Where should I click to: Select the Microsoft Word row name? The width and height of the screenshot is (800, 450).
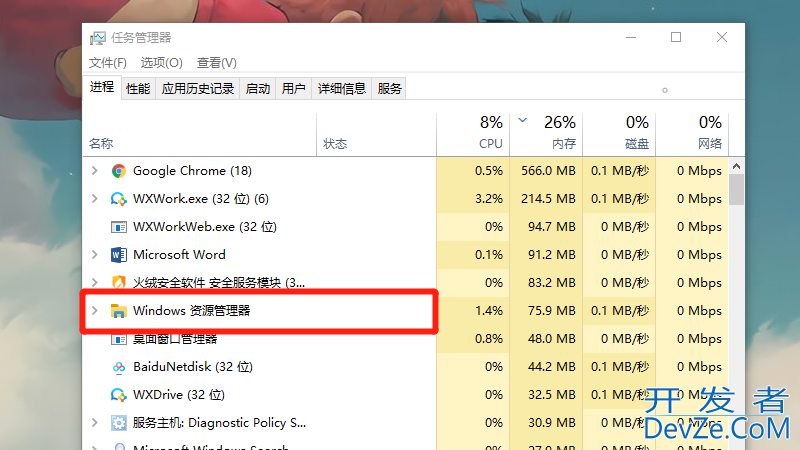point(179,255)
